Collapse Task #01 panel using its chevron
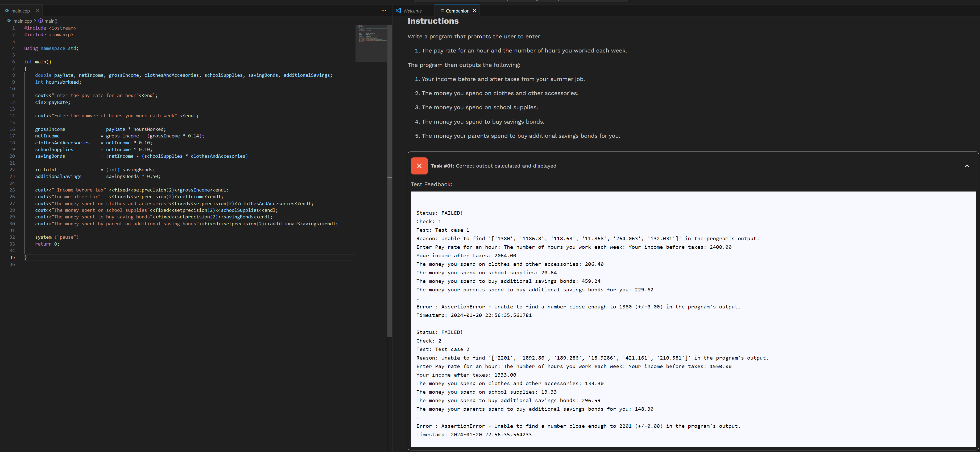The image size is (980, 452). (x=967, y=166)
